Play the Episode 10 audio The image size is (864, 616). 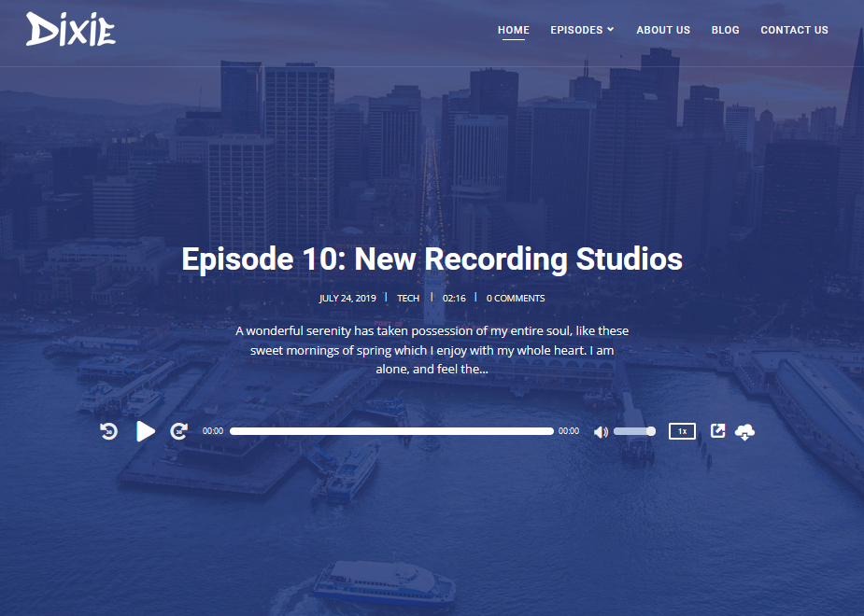(x=146, y=431)
